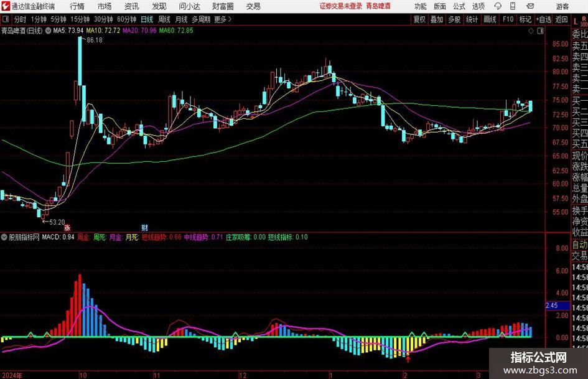Switch to the 60分钟 period tab
Screen dimensions: 588x379
pyautogui.click(x=126, y=19)
